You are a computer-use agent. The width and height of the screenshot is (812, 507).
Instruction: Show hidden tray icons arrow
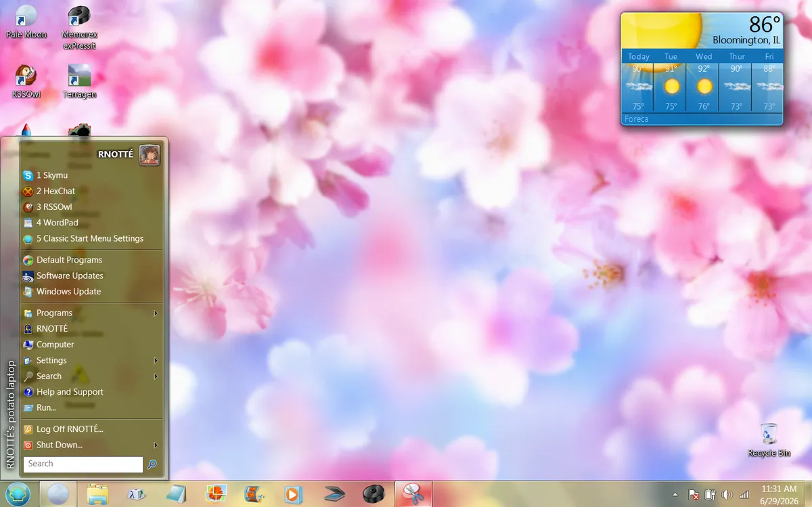[675, 495]
